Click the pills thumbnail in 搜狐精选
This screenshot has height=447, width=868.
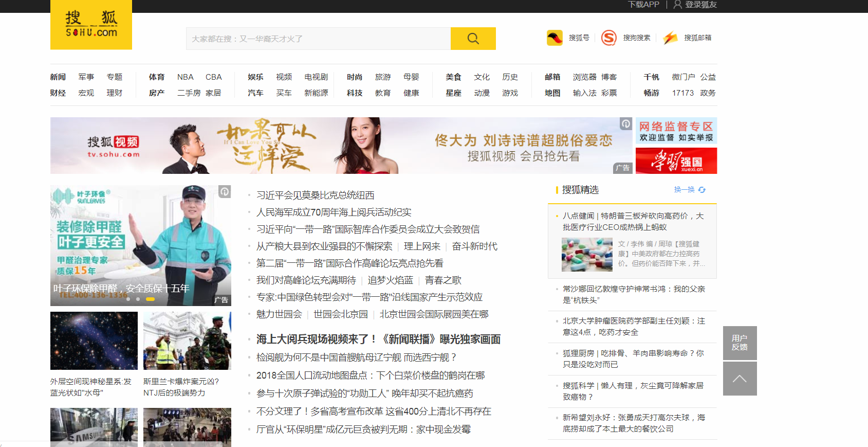[587, 255]
